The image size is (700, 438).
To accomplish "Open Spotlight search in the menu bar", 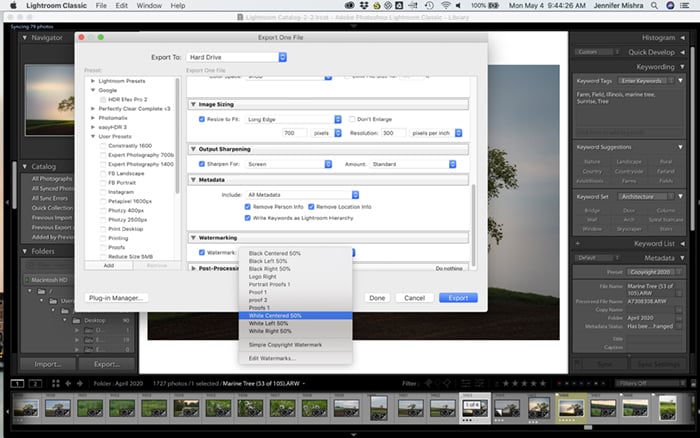I will (x=654, y=5).
